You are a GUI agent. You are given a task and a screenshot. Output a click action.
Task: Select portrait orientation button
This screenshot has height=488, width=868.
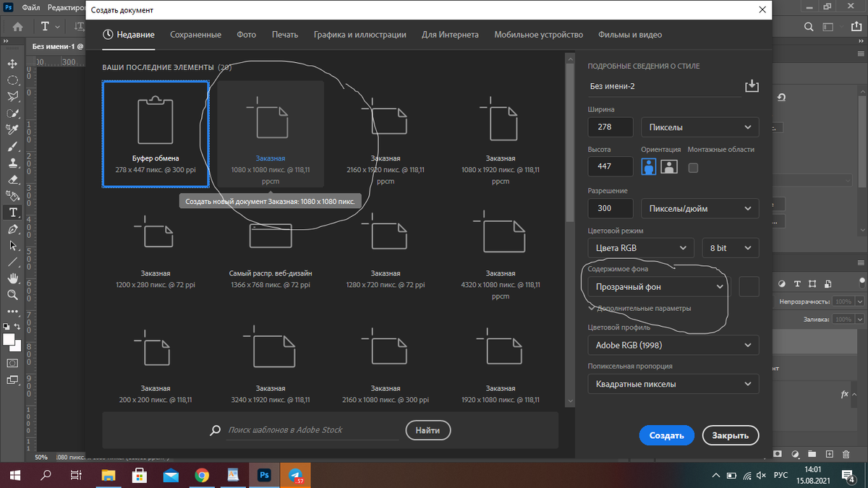pyautogui.click(x=649, y=166)
